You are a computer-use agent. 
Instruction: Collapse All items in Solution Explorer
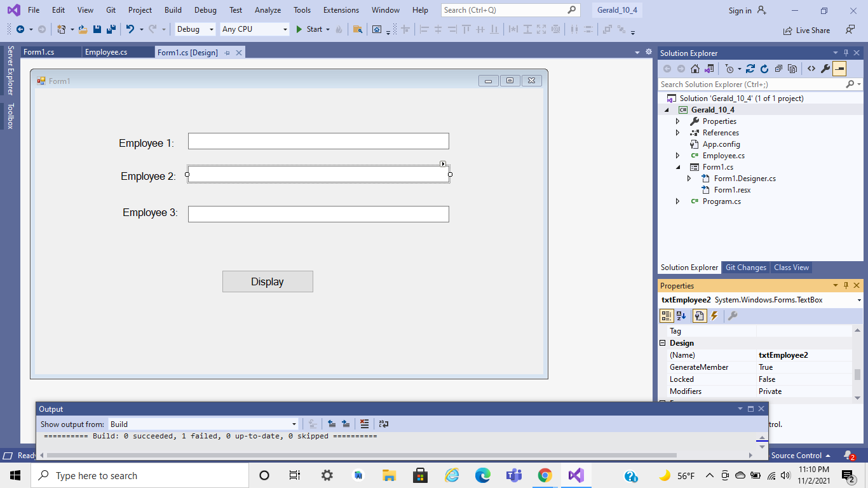point(778,69)
